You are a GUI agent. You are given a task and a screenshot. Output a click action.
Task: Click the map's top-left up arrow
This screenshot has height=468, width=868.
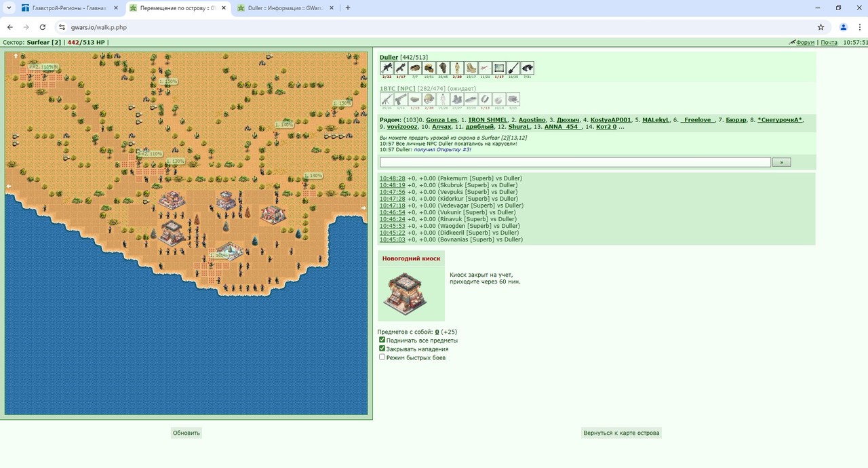[x=16, y=56]
